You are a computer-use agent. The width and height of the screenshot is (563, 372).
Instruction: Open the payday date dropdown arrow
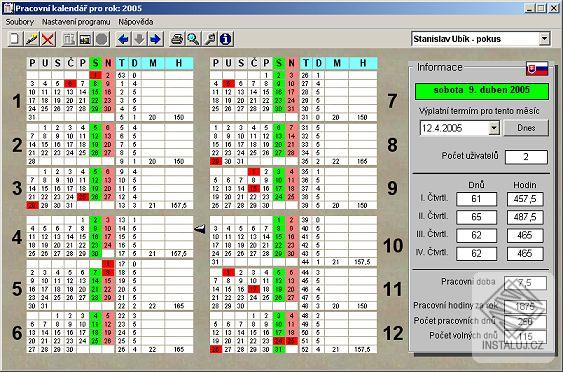[494, 128]
